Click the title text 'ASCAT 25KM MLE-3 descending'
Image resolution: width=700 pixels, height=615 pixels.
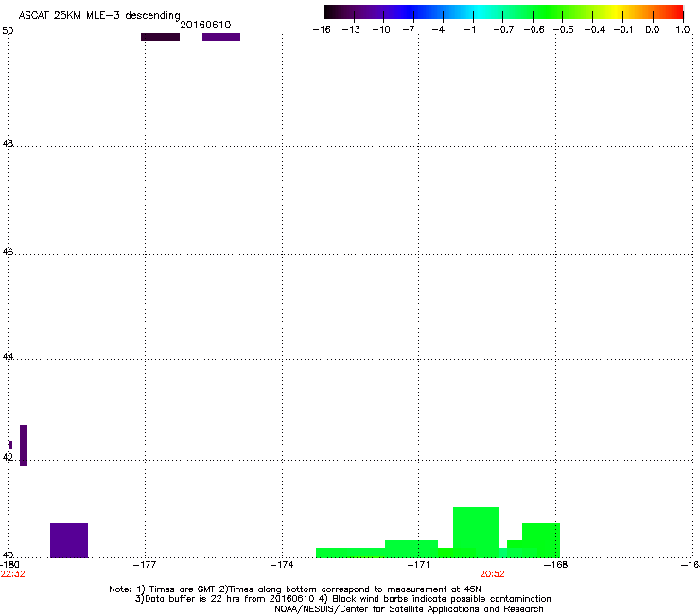point(99,15)
